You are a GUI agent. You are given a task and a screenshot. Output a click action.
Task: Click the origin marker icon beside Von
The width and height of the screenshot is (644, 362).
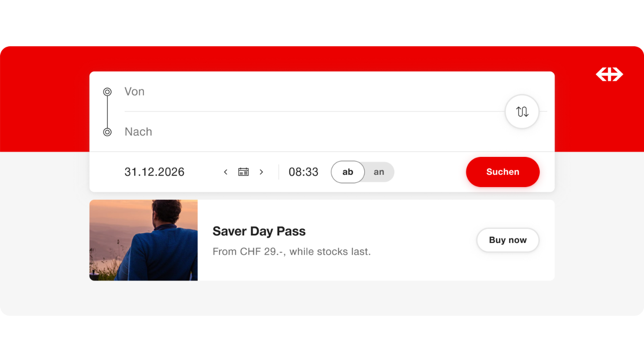click(x=107, y=92)
